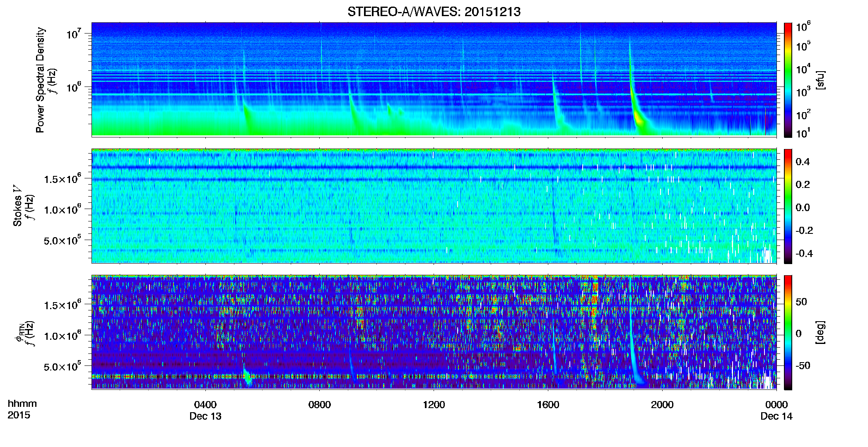Click the 5.0×10^5 tick label on the φ RTN panel
The width and height of the screenshot is (868, 447).
point(63,366)
